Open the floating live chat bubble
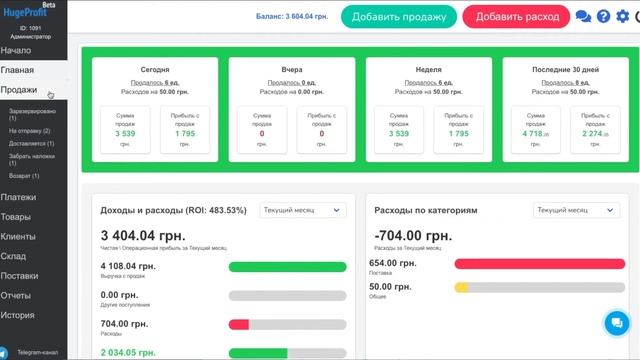 [617, 323]
